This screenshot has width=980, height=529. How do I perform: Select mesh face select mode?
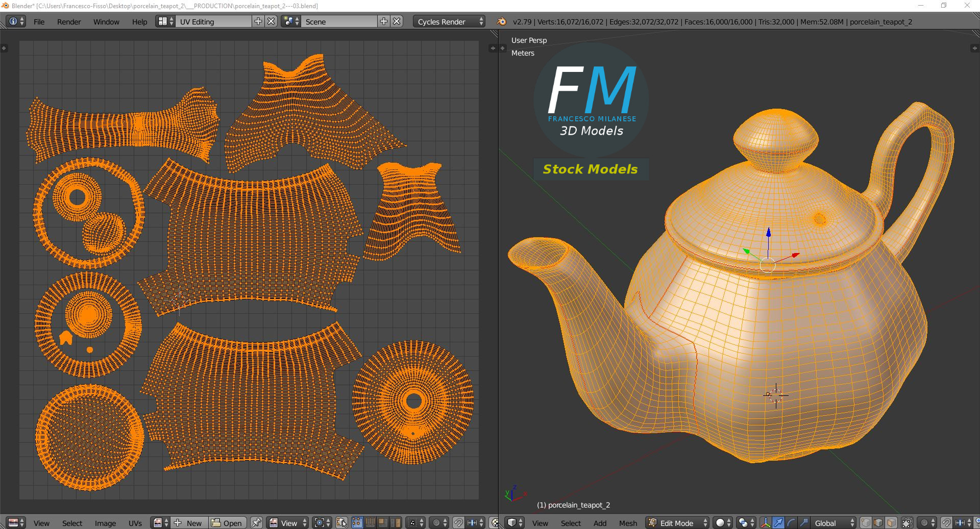click(x=891, y=523)
